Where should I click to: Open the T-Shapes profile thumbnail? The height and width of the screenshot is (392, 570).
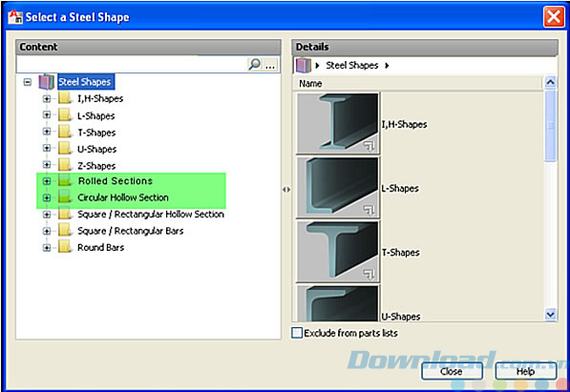tap(338, 251)
